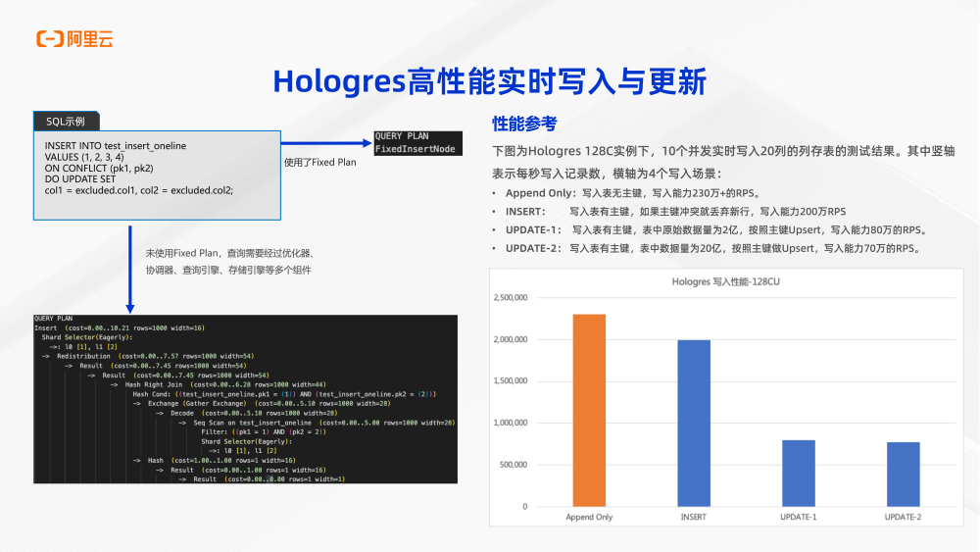Click the paragraph beginning 下图为Hologres 128C实例下
Screen dimensions: 980x552
click(x=723, y=162)
